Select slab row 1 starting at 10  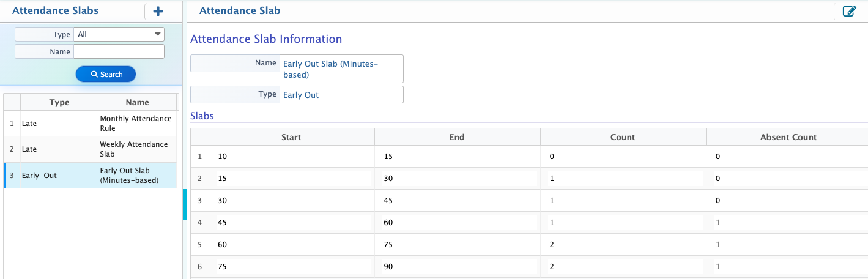[x=291, y=157]
